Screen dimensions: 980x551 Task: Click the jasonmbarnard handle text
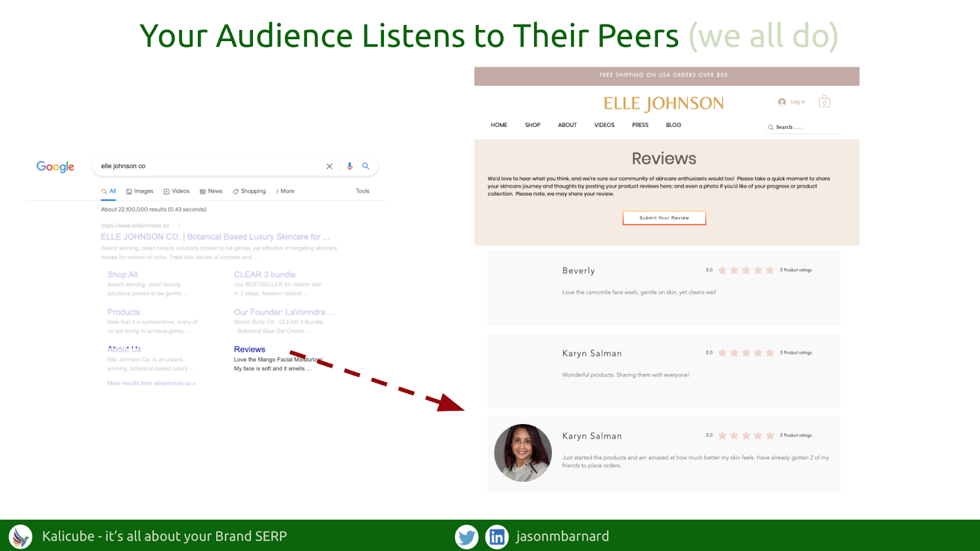[562, 536]
